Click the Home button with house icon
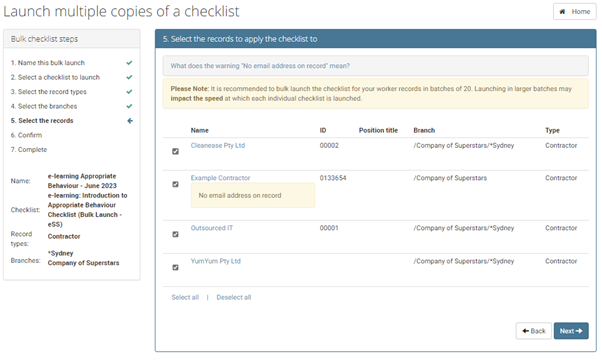 tap(574, 12)
